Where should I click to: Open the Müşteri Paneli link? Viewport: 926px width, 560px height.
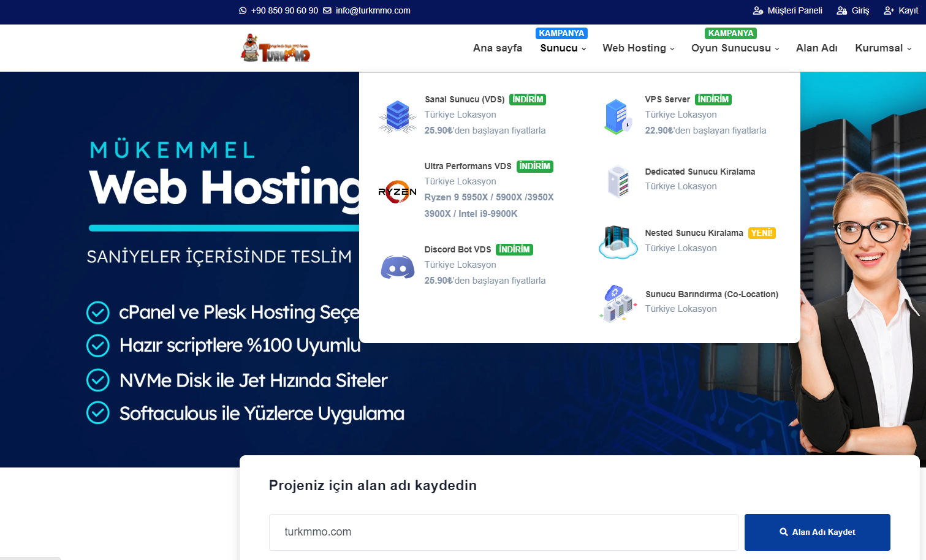[795, 10]
